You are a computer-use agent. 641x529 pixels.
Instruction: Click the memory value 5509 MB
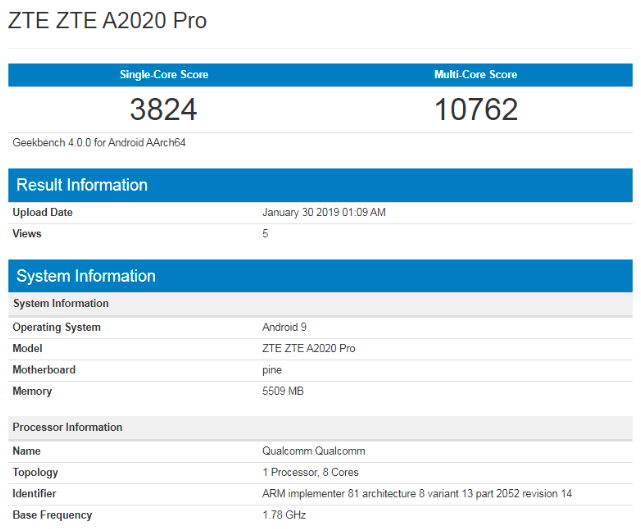[x=282, y=391]
